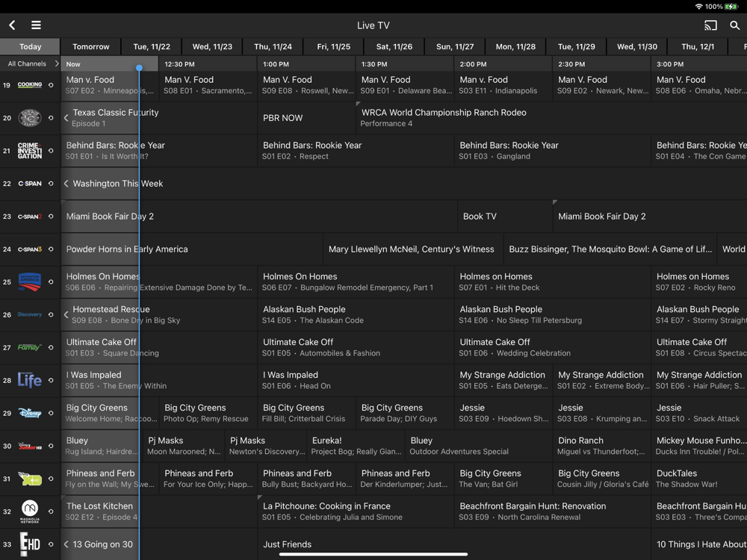This screenshot has width=747, height=560.
Task: Select Disney Junior logo on channel 30
Action: pyautogui.click(x=30, y=446)
